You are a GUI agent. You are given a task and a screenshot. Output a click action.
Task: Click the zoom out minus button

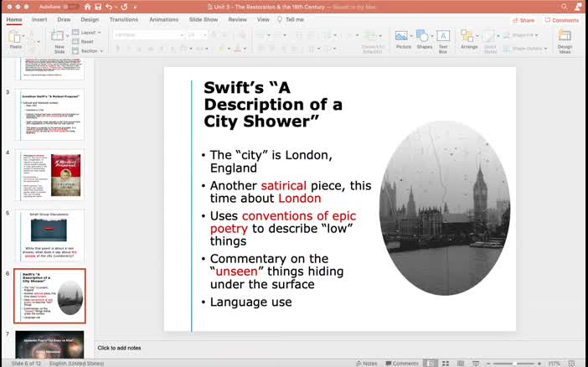tap(488, 364)
